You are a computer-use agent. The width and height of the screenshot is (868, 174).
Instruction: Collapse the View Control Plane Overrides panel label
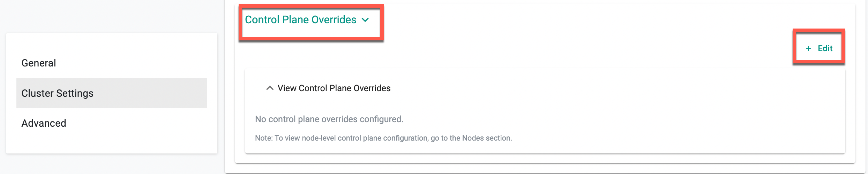(x=334, y=88)
